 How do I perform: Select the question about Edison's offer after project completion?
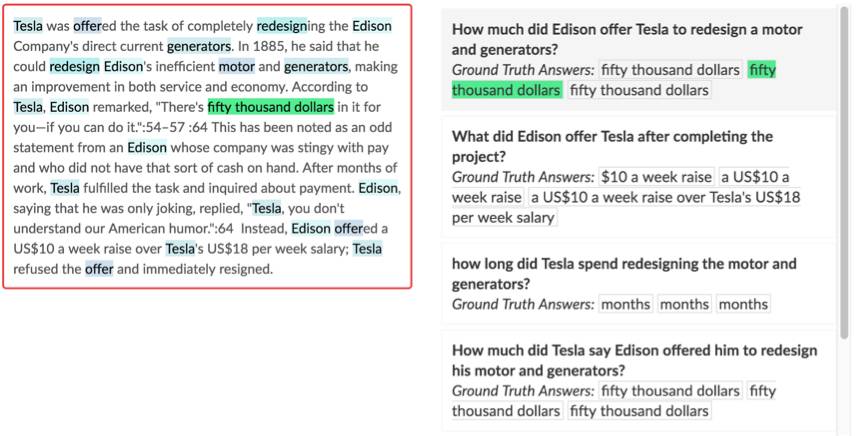pyautogui.click(x=612, y=146)
